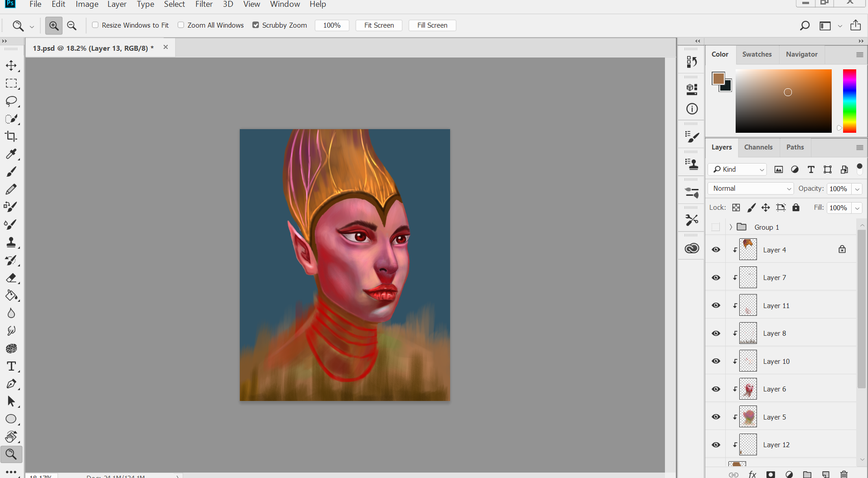This screenshot has width=868, height=478.
Task: Hide Layer 6 visibility eye
Action: (x=716, y=389)
